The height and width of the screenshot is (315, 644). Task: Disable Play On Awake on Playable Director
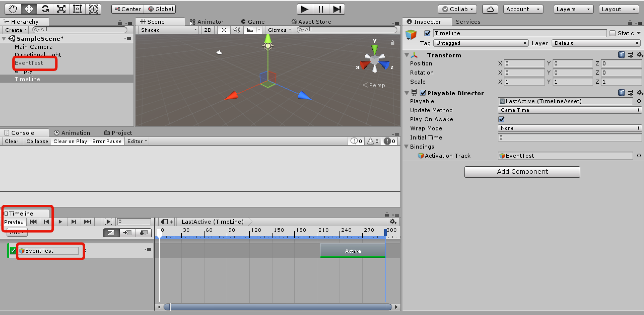tap(501, 119)
